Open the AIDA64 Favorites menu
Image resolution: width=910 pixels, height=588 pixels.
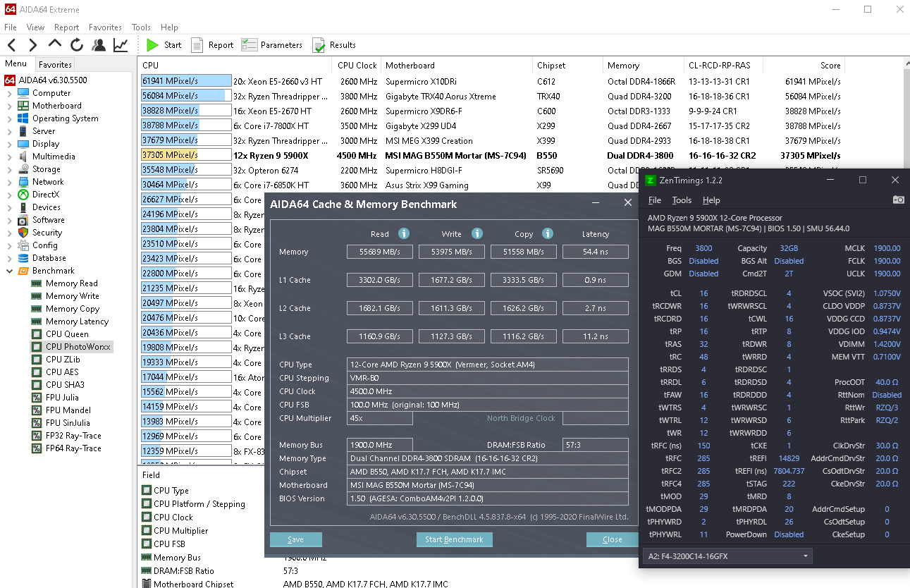[x=105, y=27]
